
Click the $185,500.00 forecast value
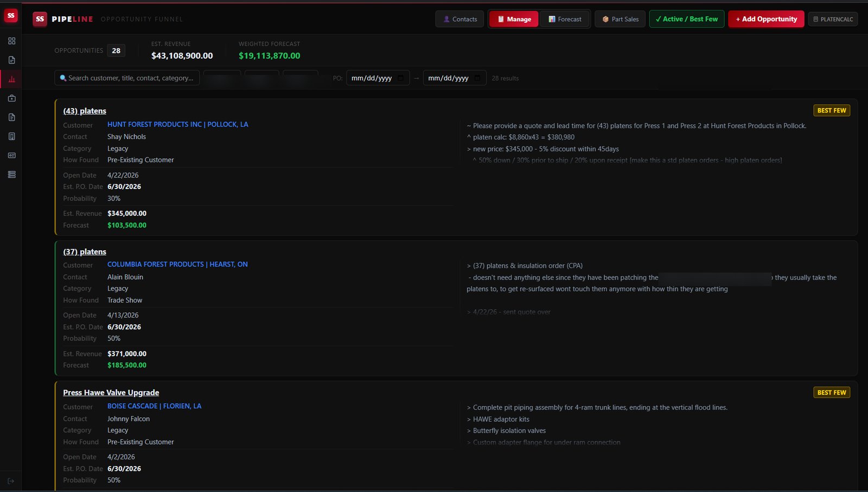click(x=127, y=365)
